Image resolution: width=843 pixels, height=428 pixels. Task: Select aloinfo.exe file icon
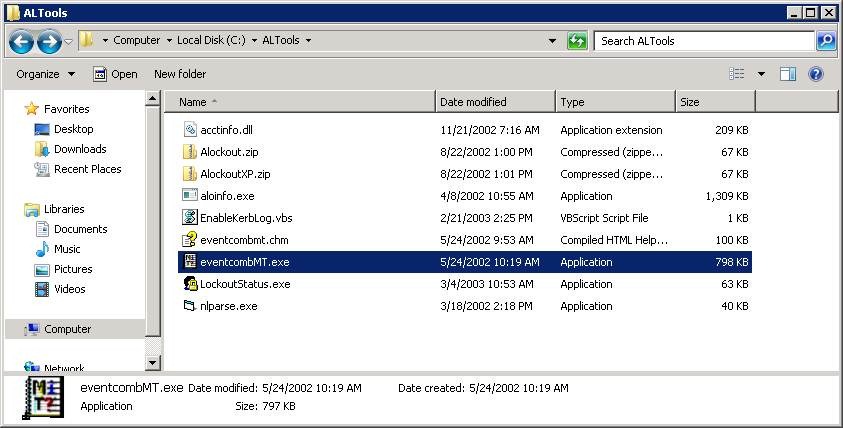point(190,195)
